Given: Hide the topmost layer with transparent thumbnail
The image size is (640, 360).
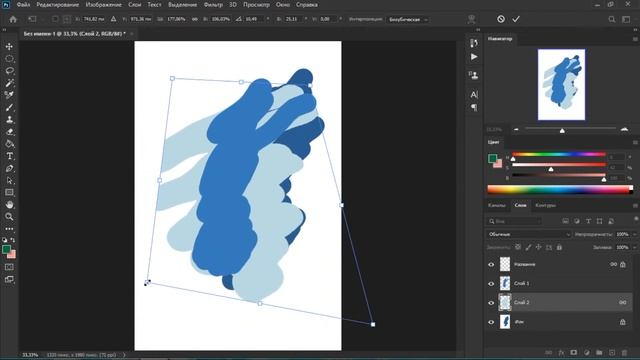Looking at the screenshot, I should click(491, 264).
